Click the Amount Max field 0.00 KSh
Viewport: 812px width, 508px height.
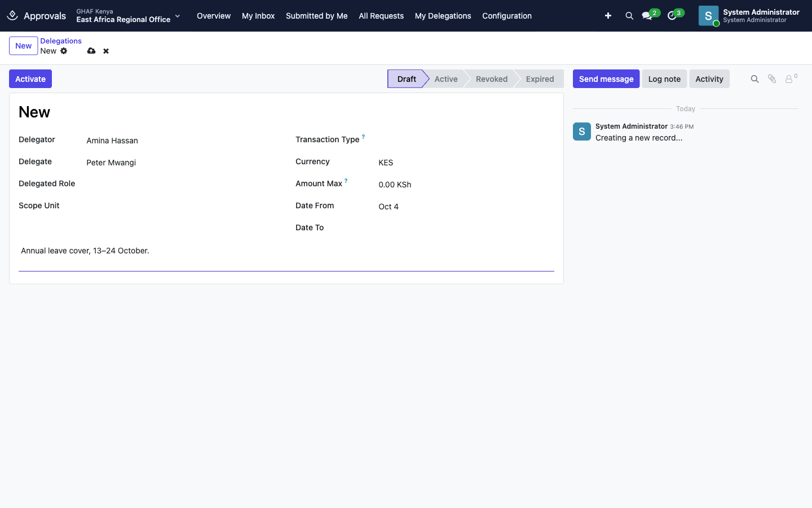click(466, 185)
